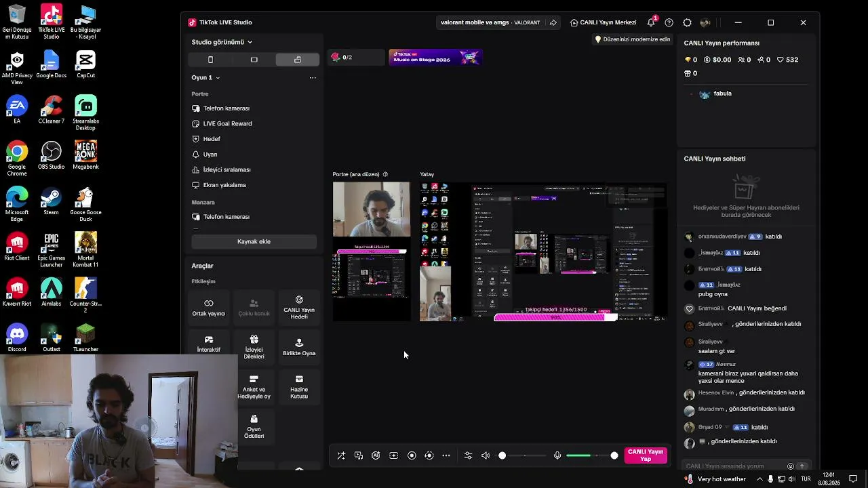Open the Streamlabs Desktop shortcut

pos(85,113)
